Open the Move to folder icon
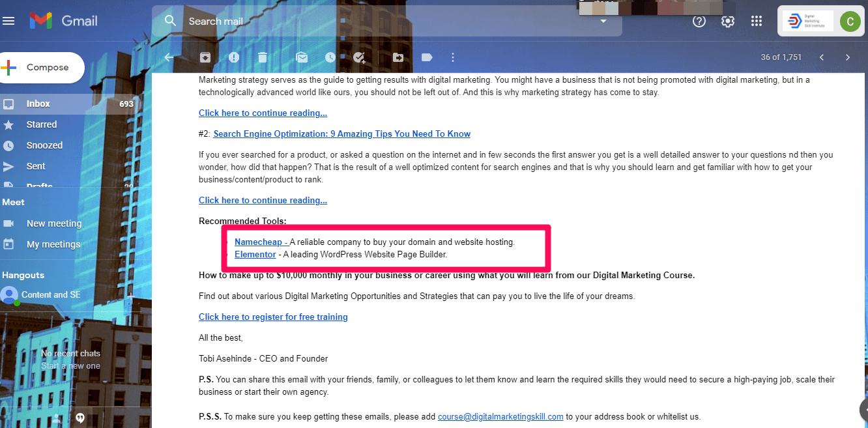This screenshot has width=868, height=428. coord(398,57)
